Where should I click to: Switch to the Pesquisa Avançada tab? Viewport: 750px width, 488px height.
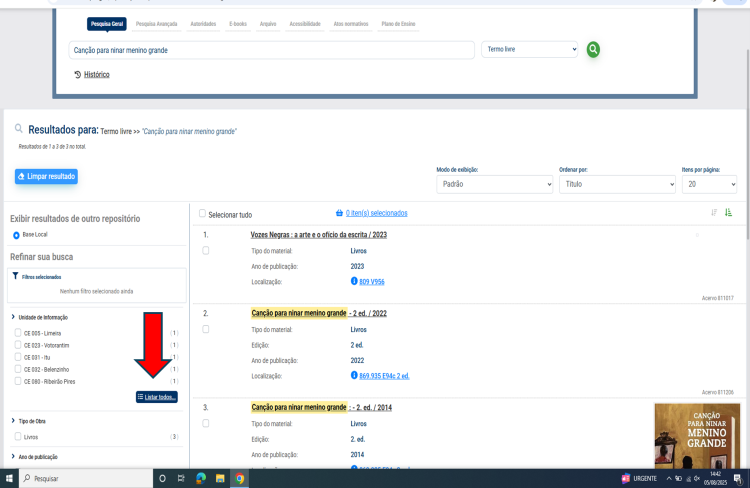coord(159,24)
